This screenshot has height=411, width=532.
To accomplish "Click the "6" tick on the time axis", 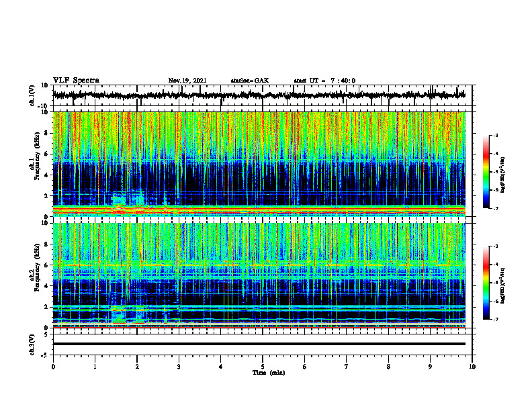I will pyautogui.click(x=305, y=367).
